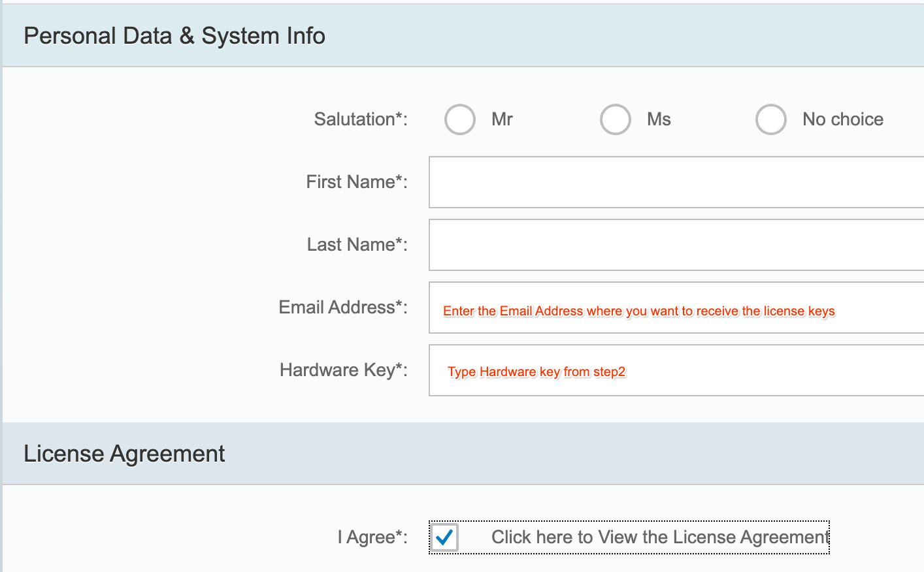This screenshot has width=924, height=572.
Task: Click the 'I Agree*:' field label
Action: pos(372,537)
